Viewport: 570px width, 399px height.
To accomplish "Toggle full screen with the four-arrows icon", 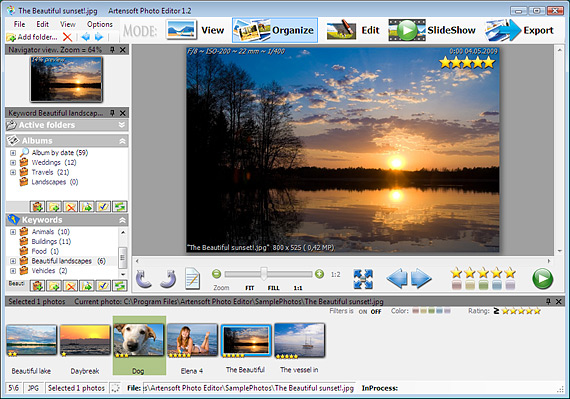I will click(x=363, y=279).
